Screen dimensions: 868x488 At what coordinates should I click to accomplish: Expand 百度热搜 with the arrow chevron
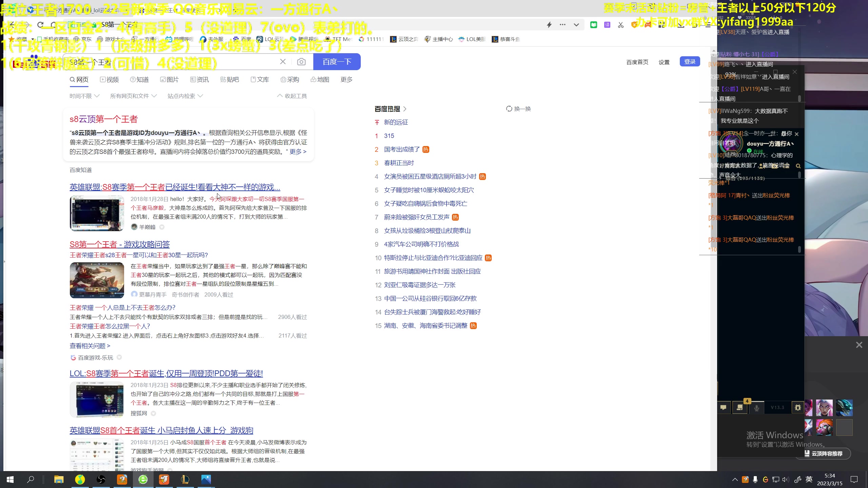point(405,109)
